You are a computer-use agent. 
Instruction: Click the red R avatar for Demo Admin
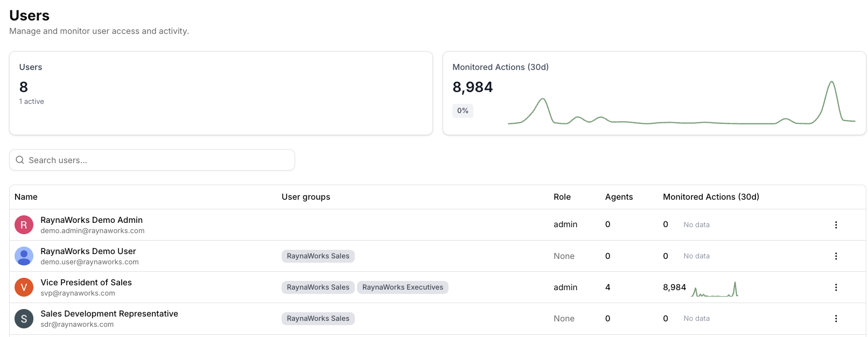[24, 225]
